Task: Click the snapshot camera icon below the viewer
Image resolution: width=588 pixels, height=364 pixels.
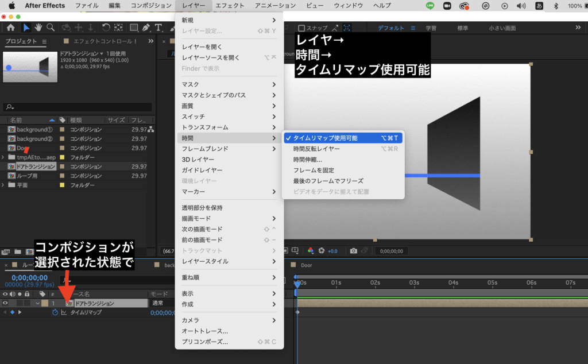Action: 354,251
